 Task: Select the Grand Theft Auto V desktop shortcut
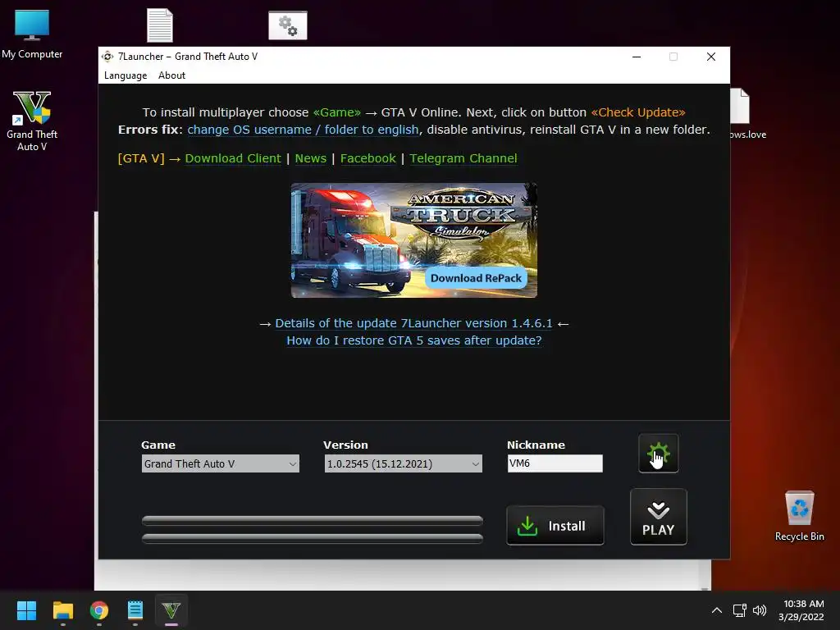click(x=32, y=121)
